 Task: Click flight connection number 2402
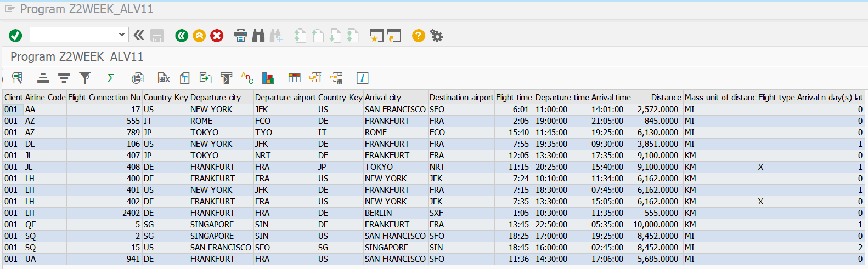[104, 213]
